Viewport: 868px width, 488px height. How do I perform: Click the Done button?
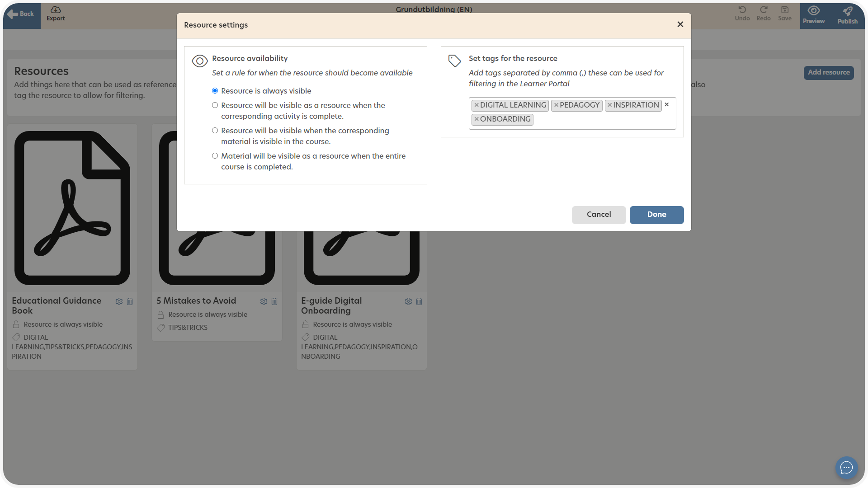[656, 215]
